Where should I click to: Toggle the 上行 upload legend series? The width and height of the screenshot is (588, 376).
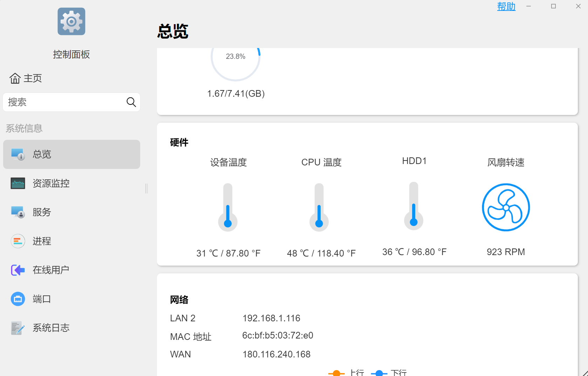tap(346, 372)
